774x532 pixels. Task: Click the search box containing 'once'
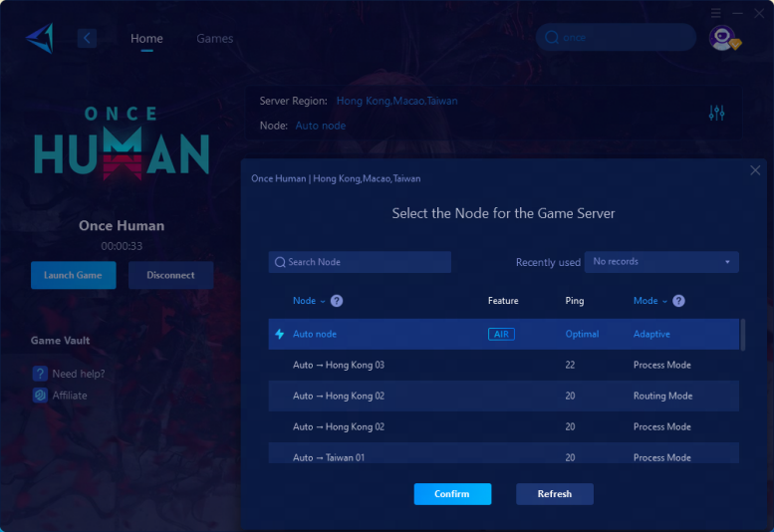pos(616,37)
